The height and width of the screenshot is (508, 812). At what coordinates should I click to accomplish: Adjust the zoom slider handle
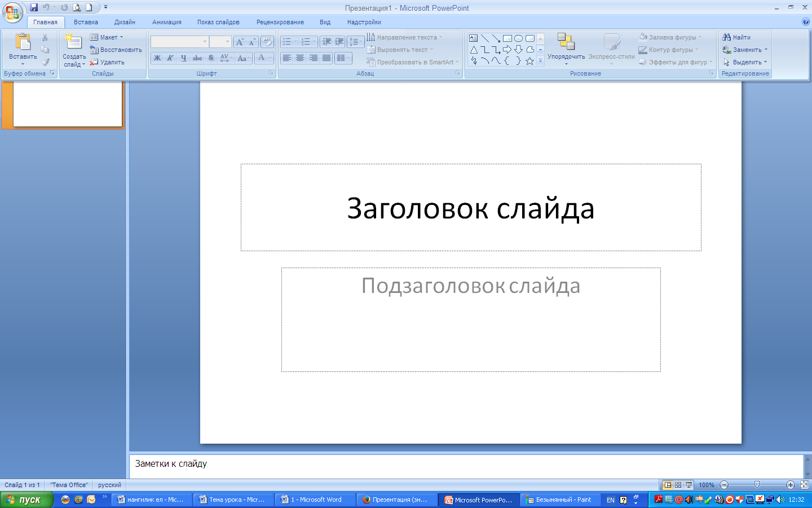[757, 485]
